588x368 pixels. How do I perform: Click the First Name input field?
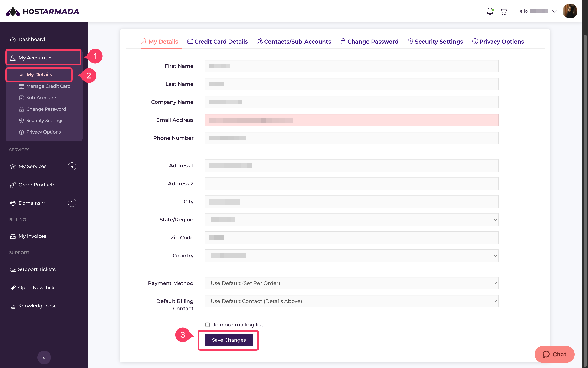(351, 66)
